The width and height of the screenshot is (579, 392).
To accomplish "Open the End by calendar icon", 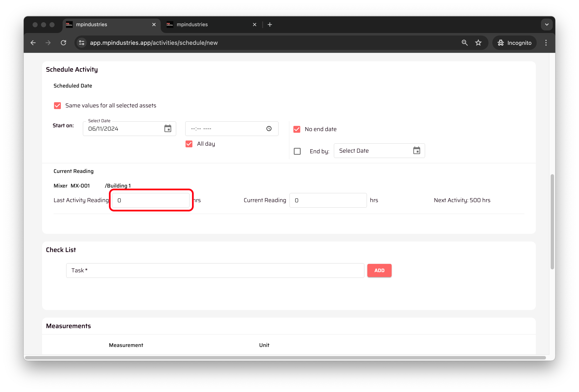I will coord(416,151).
